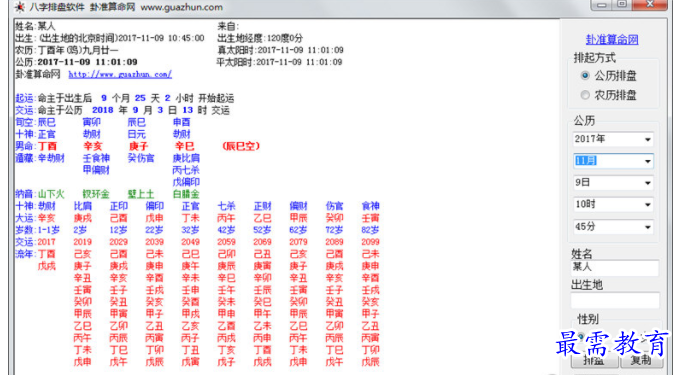
Task: Click the 平太阳时 line
Action: click(x=279, y=62)
